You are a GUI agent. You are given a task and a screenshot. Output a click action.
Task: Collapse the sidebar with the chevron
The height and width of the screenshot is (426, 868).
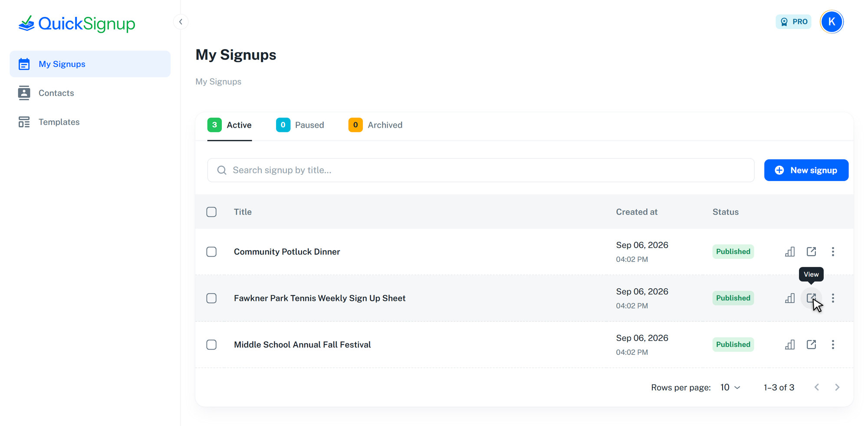coord(181,22)
